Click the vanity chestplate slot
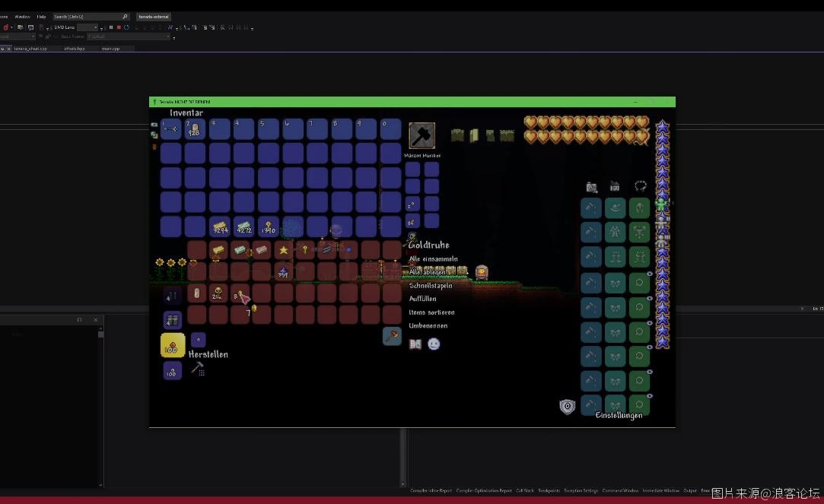The width and height of the screenshot is (824, 504). (x=615, y=232)
